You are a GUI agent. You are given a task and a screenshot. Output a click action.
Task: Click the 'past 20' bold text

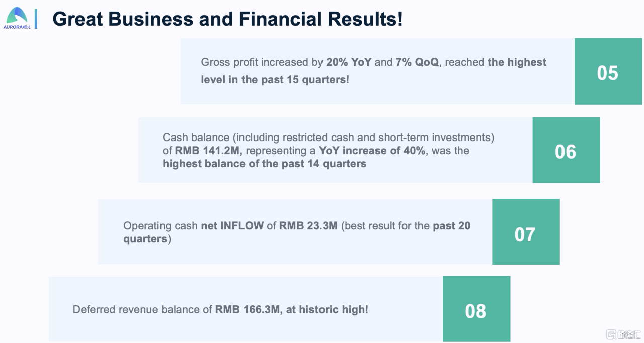(x=452, y=226)
